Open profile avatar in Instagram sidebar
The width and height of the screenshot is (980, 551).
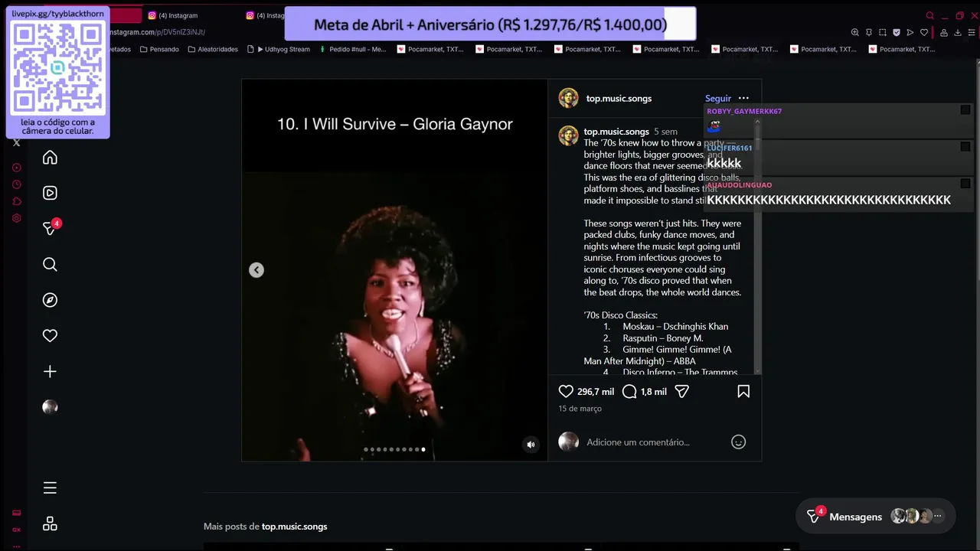[x=50, y=407]
